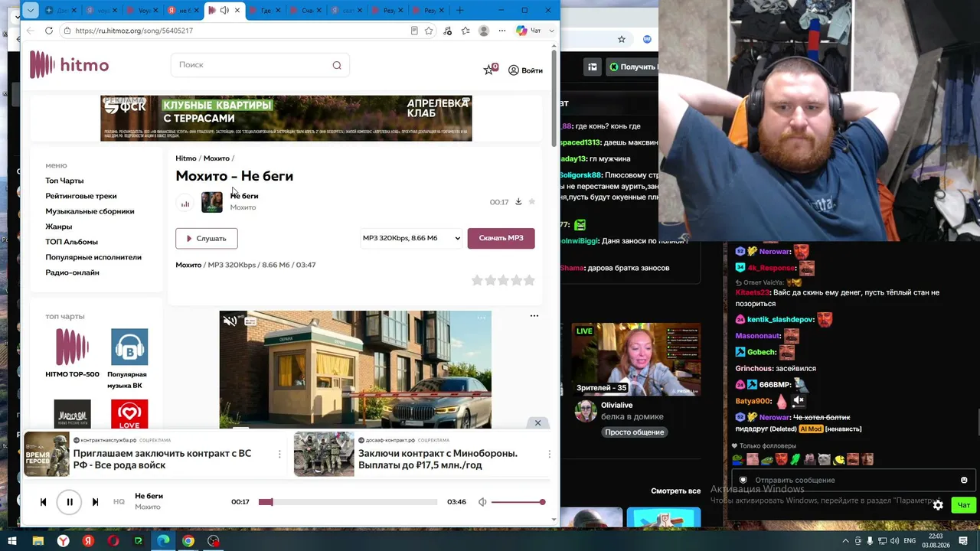Mute the tab via its speaker icon
The width and height of the screenshot is (980, 551).
224,11
